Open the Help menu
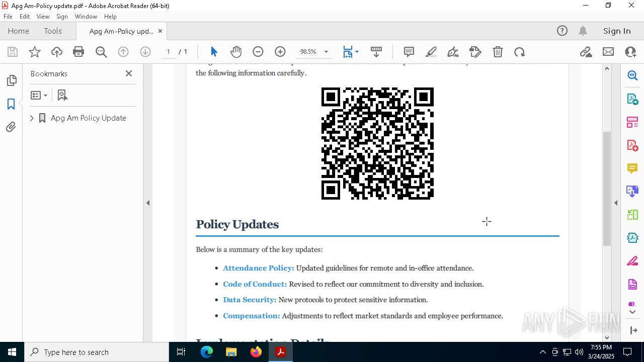This screenshot has height=362, width=644. [x=110, y=16]
